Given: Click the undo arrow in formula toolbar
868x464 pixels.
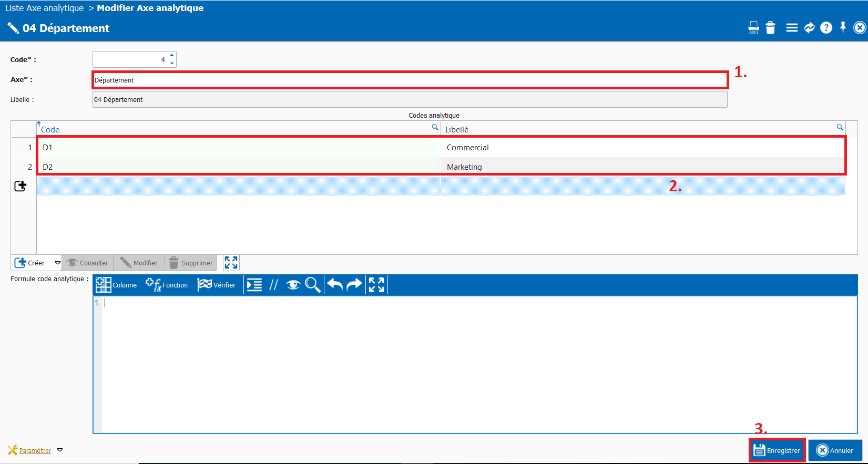Looking at the screenshot, I should point(335,285).
